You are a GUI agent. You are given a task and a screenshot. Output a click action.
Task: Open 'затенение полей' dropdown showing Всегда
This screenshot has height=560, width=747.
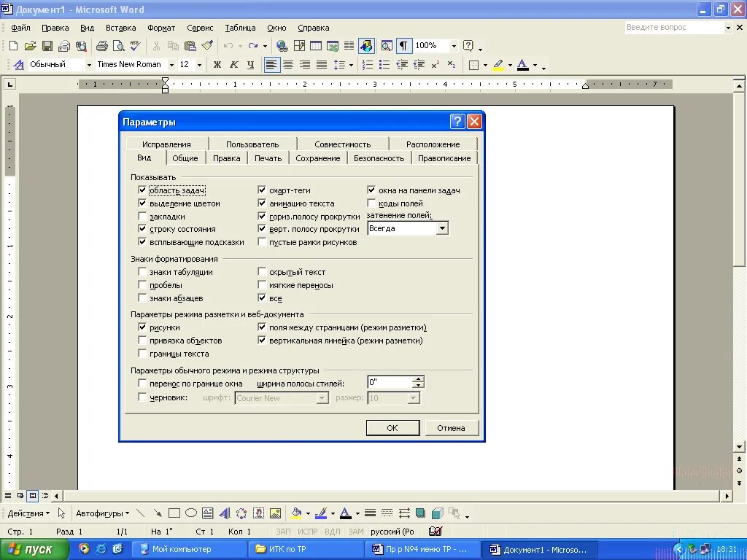tap(442, 228)
